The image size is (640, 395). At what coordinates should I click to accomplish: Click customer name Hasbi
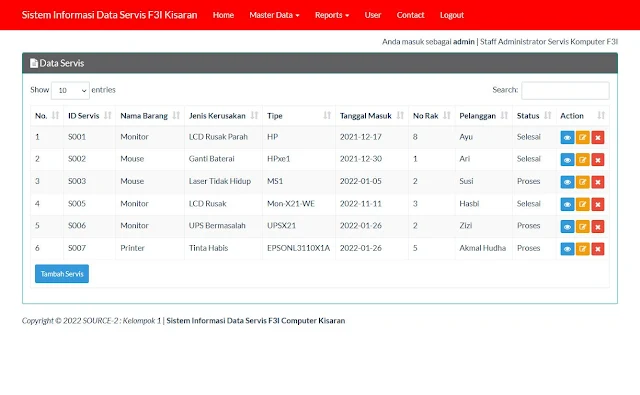coord(469,203)
